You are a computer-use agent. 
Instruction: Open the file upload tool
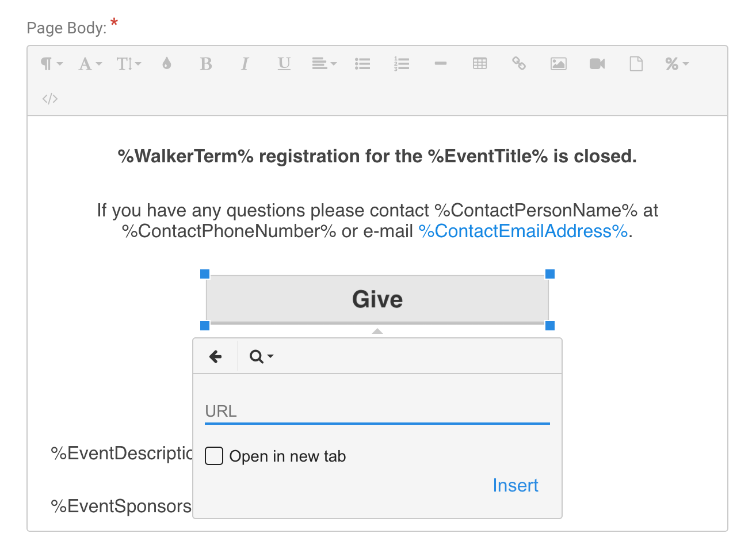[636, 64]
